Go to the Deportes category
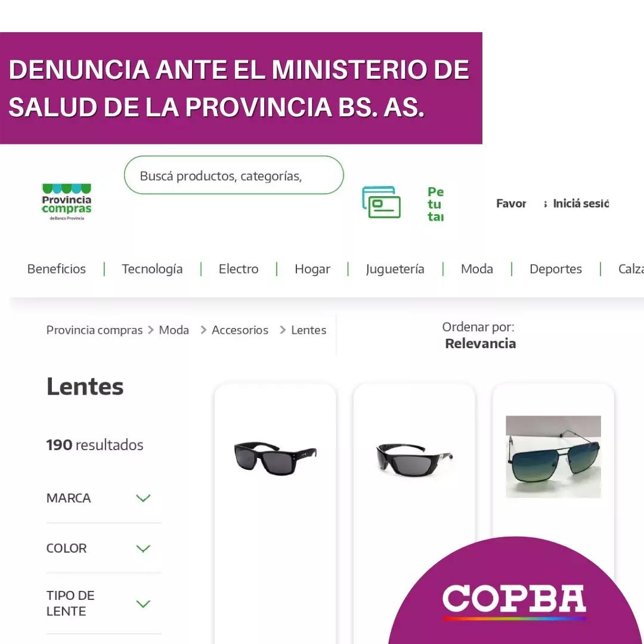The width and height of the screenshot is (644, 644). [x=555, y=269]
